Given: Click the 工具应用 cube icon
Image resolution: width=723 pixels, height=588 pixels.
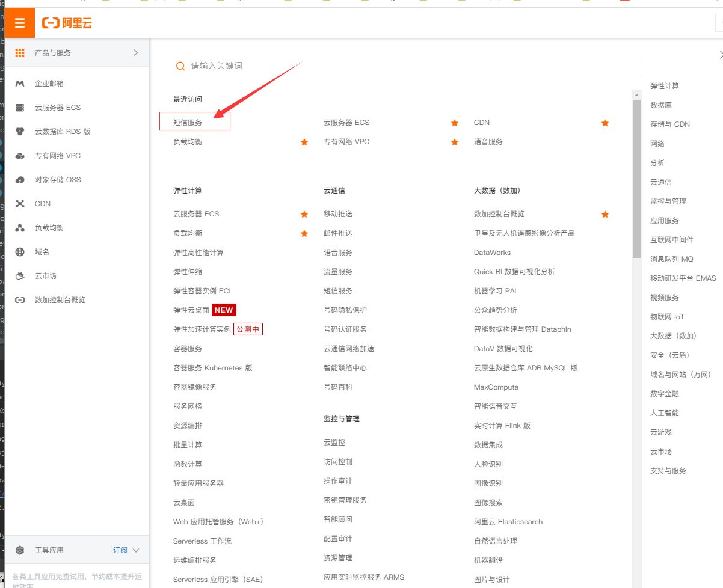Looking at the screenshot, I should (20, 550).
